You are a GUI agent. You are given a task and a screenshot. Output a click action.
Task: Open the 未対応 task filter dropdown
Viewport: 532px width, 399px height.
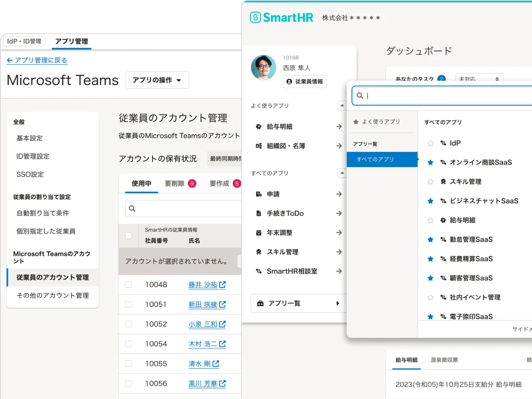pyautogui.click(x=479, y=79)
